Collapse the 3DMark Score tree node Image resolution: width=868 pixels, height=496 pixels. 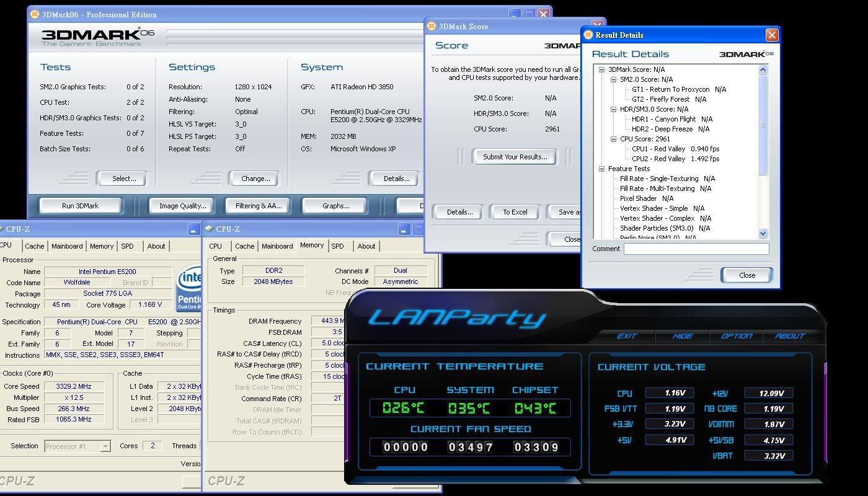(x=601, y=69)
